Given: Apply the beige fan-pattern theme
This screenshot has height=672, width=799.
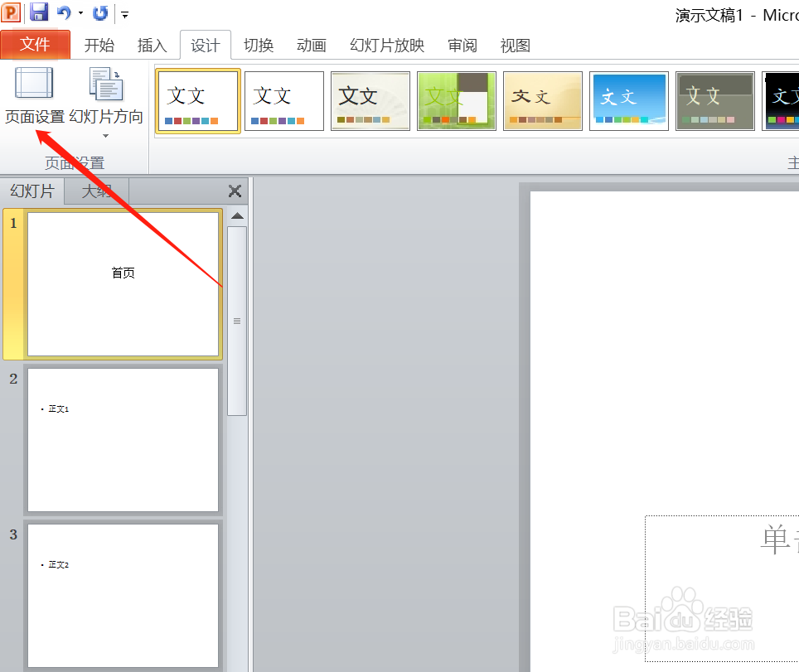Looking at the screenshot, I should 370,101.
